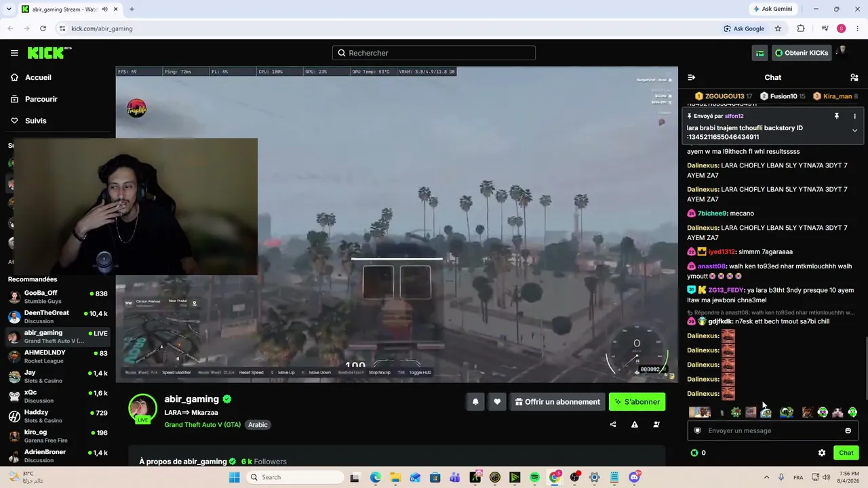Focus the Rechercher search field
This screenshot has height=488, width=868.
434,53
